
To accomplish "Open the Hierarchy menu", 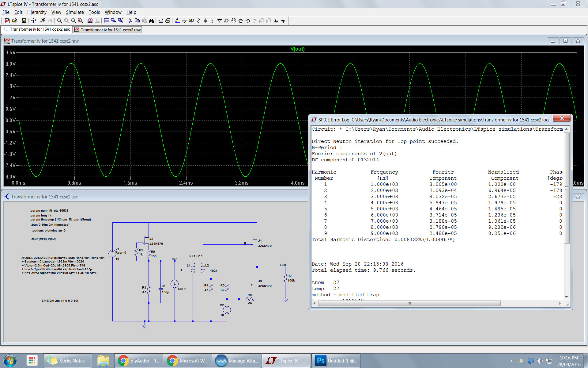I will [37, 12].
